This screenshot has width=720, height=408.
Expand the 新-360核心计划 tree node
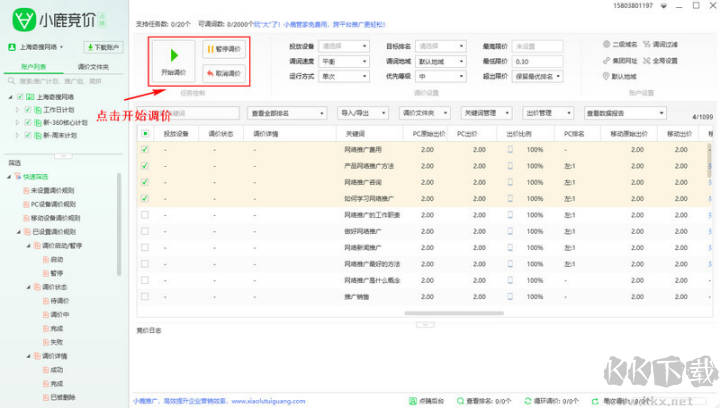point(17,121)
